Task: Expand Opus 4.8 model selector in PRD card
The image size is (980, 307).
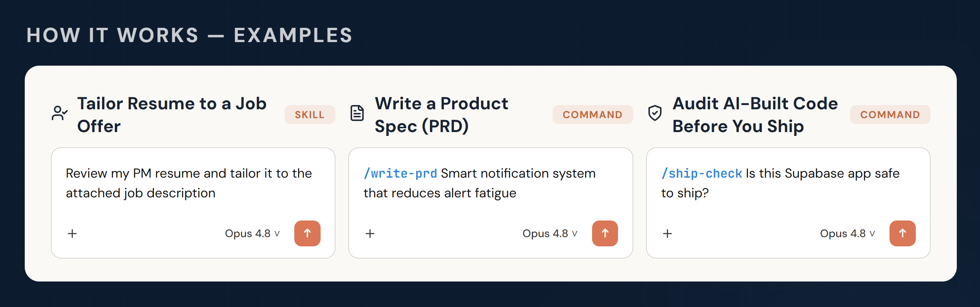Action: click(x=550, y=234)
